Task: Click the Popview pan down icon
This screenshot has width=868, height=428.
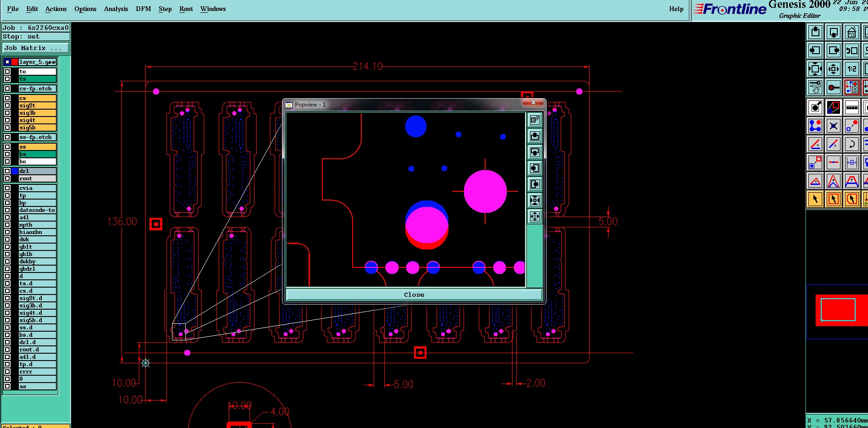Action: click(535, 152)
